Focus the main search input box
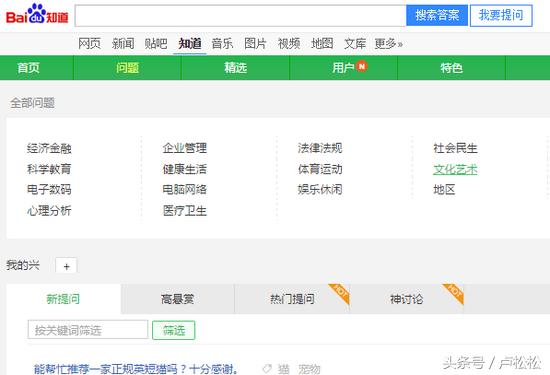Viewport: 550px width, 375px height. 240,15
